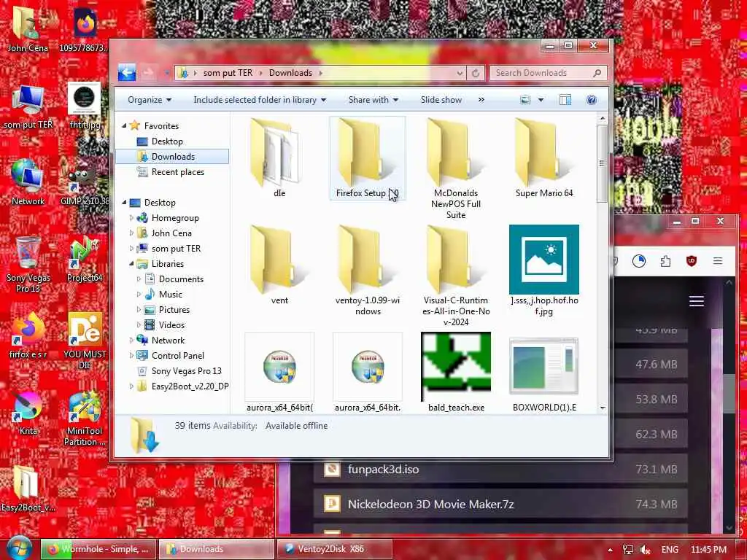Select the aurora_x64_64bit( installer file
The image size is (747, 560).
(279, 373)
